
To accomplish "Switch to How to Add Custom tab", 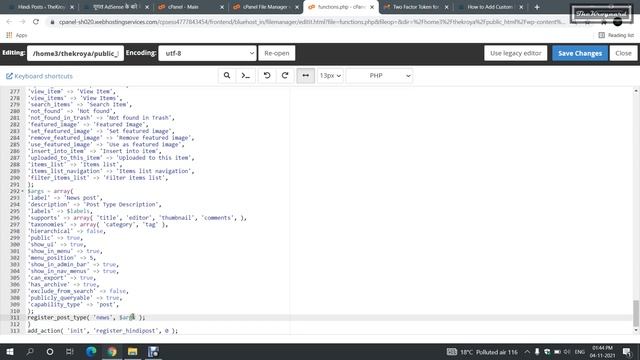I will [490, 7].
